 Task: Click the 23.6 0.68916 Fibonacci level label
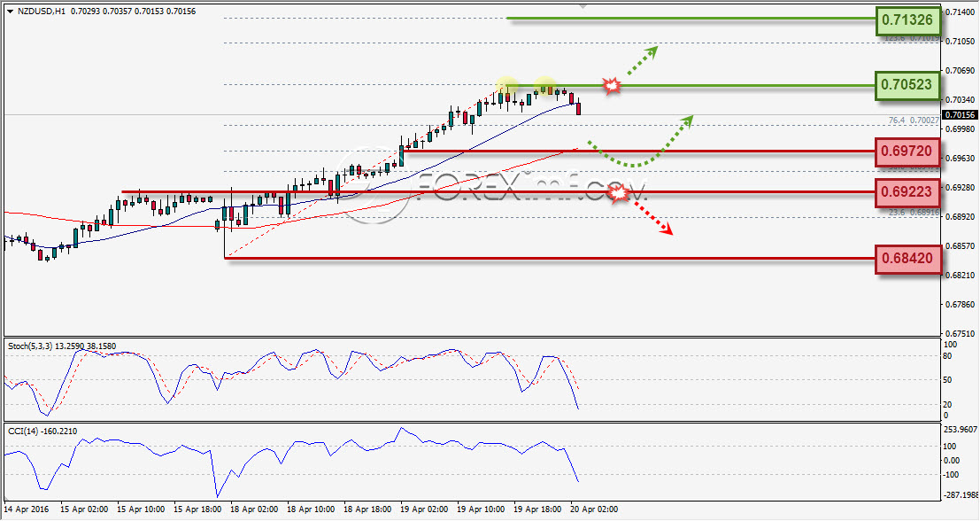(913, 213)
